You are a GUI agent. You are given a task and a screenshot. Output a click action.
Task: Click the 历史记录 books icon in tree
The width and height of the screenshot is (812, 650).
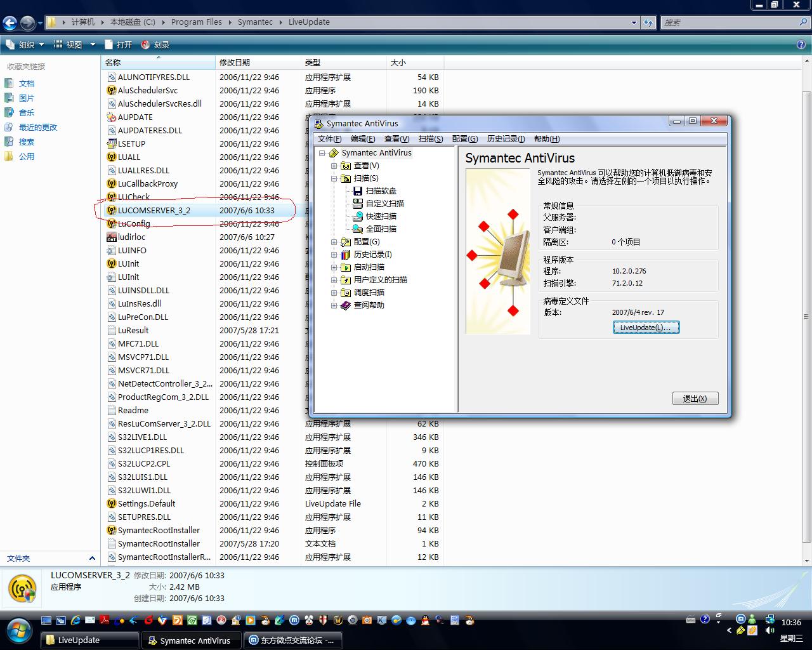(x=346, y=255)
